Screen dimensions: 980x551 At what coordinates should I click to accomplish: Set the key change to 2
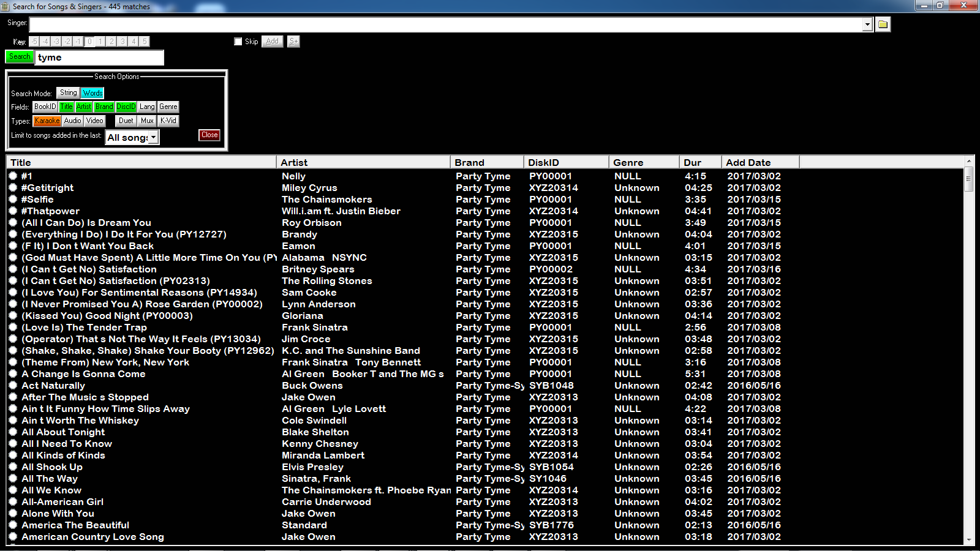(111, 42)
